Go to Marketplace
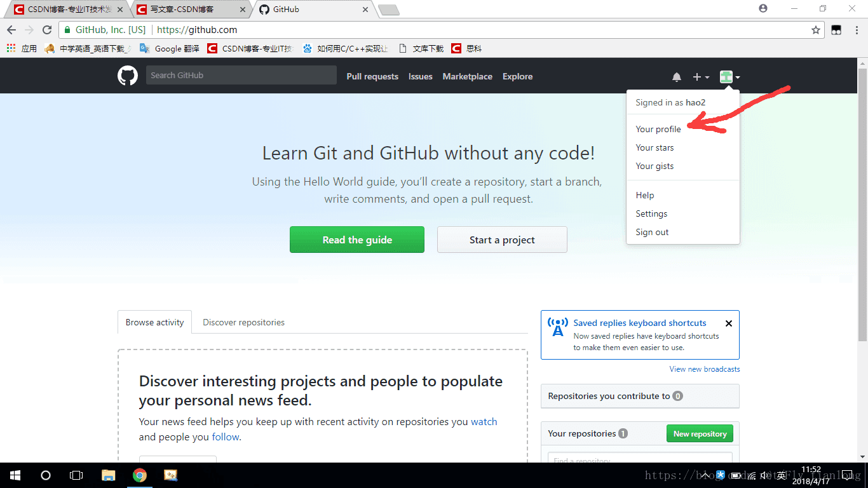This screenshot has width=868, height=488. (467, 76)
